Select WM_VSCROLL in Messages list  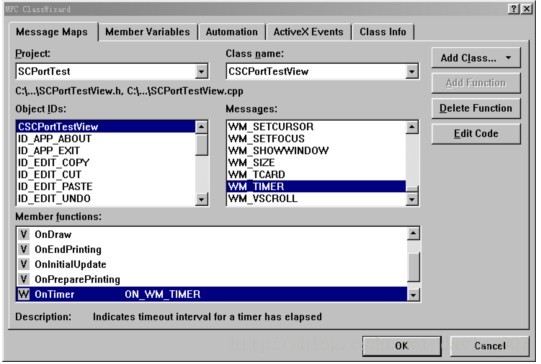tap(316, 199)
